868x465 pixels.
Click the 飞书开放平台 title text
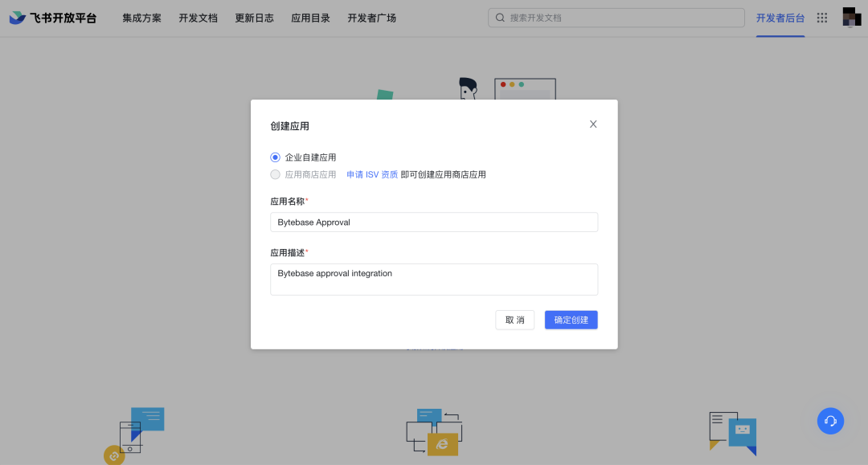coord(63,18)
